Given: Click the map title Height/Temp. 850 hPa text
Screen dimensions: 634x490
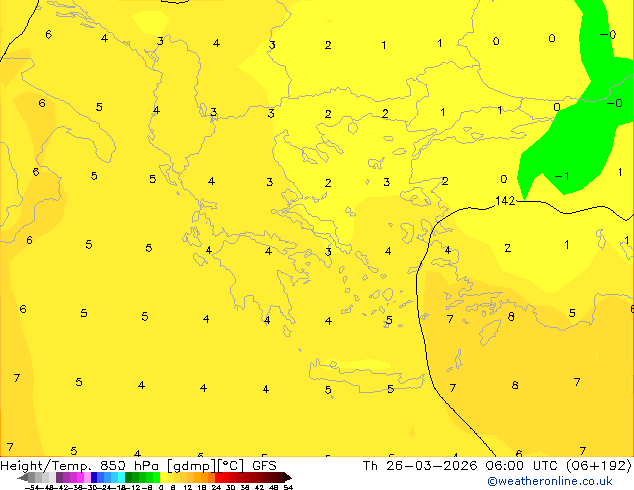Looking at the screenshot, I should coord(80,466).
